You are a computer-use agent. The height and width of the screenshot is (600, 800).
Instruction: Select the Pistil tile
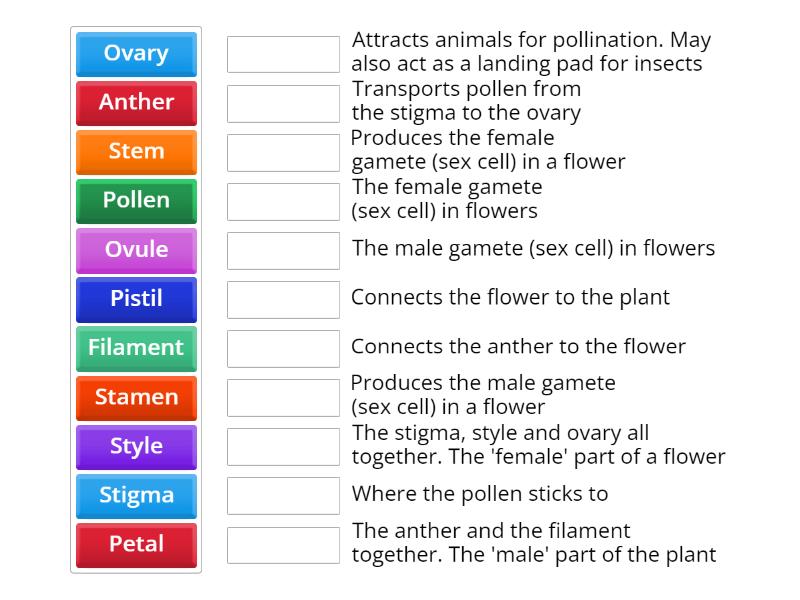[x=136, y=299]
